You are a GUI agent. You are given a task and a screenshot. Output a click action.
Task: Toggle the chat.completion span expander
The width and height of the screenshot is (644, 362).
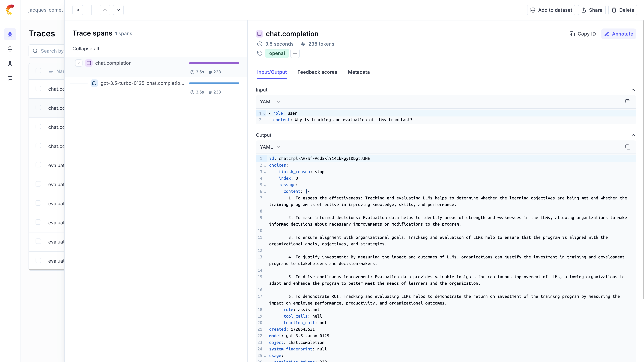[x=79, y=63]
